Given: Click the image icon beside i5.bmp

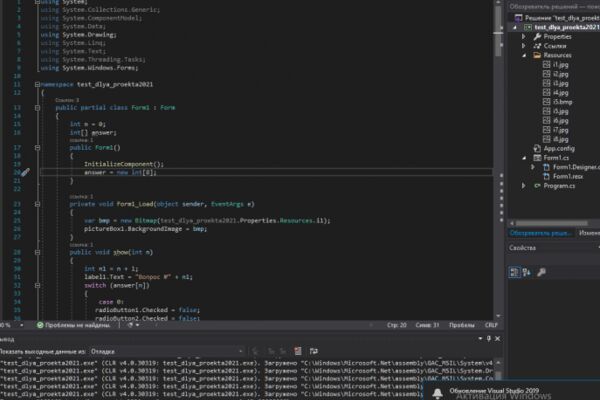Looking at the screenshot, I should [x=546, y=102].
